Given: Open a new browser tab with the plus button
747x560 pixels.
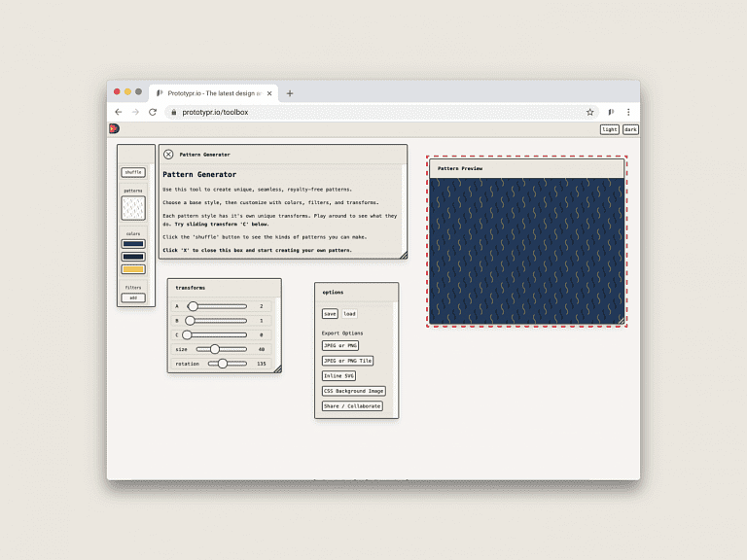Looking at the screenshot, I should pyautogui.click(x=290, y=93).
